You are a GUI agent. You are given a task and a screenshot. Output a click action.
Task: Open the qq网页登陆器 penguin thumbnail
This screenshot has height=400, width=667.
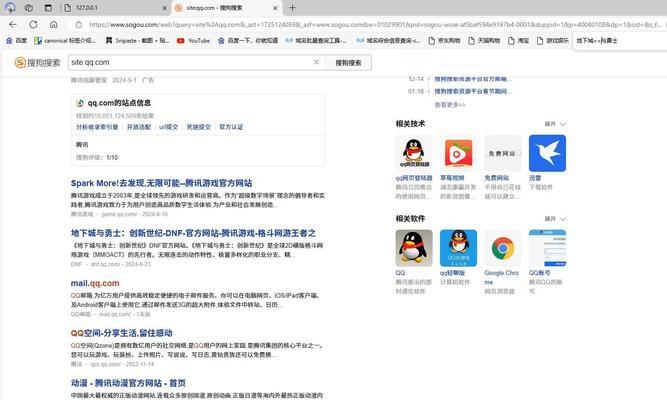click(414, 153)
